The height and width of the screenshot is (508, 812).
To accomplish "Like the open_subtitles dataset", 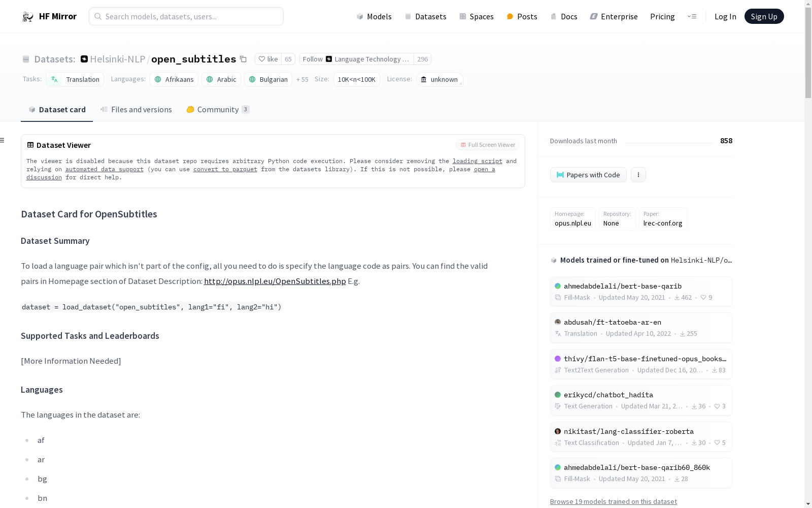I will point(268,59).
